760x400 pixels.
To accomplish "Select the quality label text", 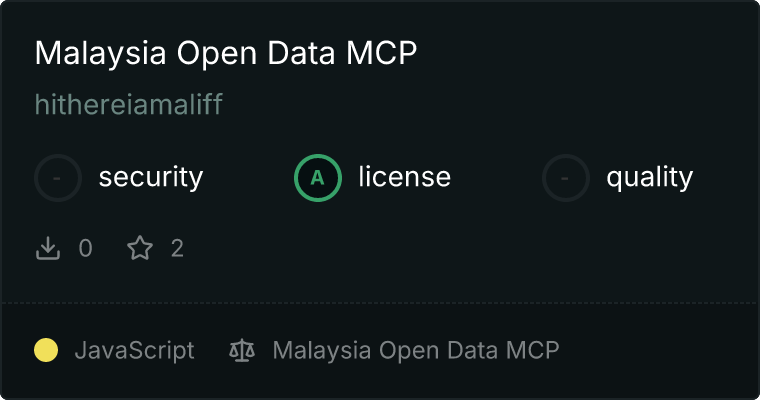I will tap(649, 178).
